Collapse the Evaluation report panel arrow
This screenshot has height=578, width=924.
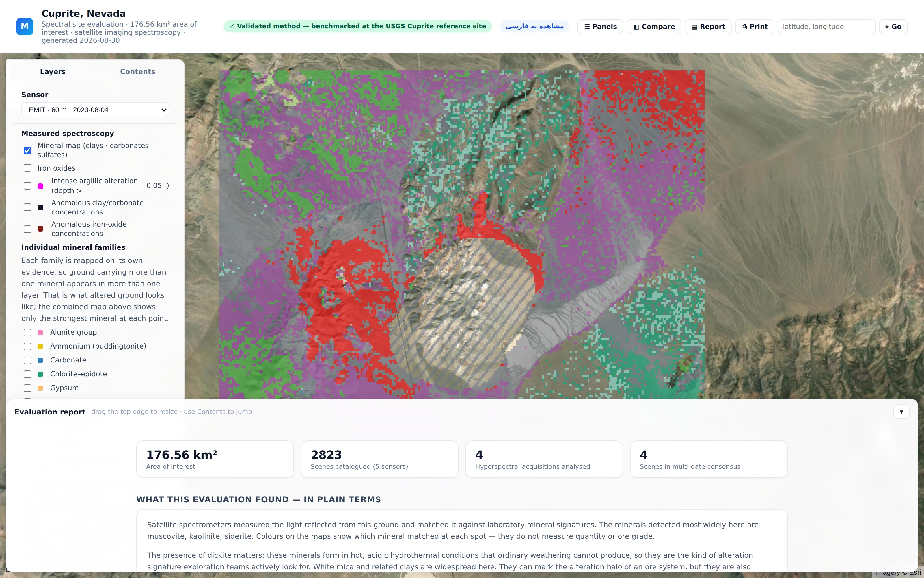[901, 412]
